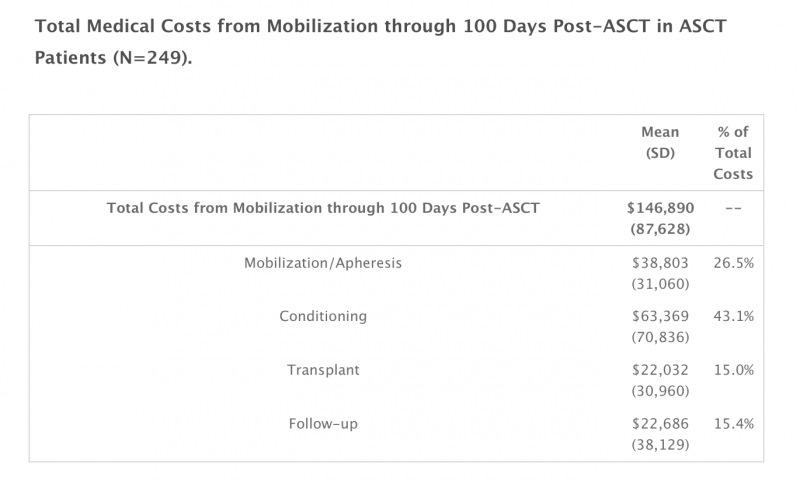This screenshot has width=800, height=480.
Task: Select the Follow-up row label
Action: coord(323,423)
